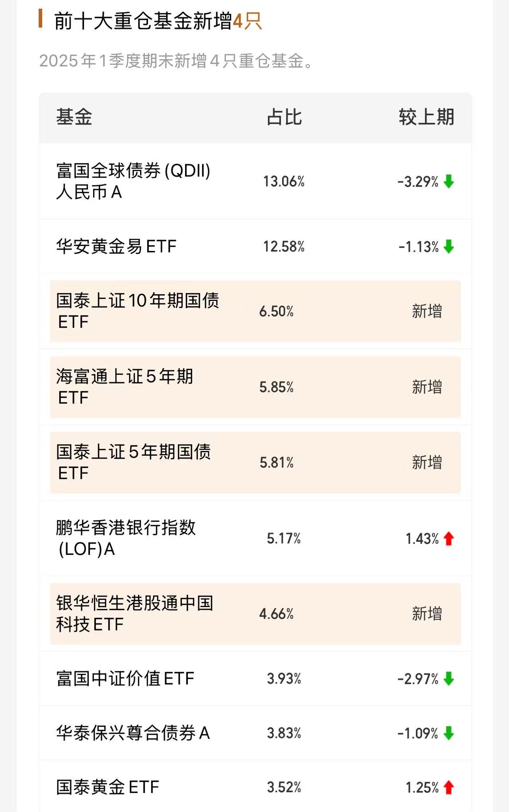Click green down arrow beside -3.29%
The image size is (509, 812).
449,182
